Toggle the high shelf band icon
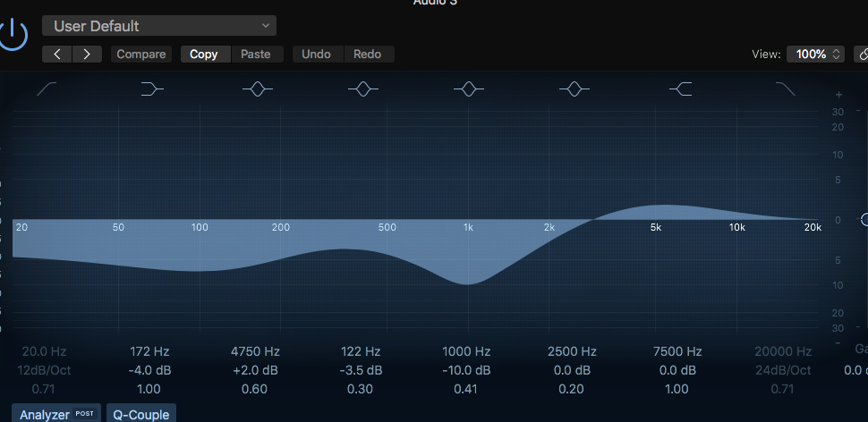The height and width of the screenshot is (422, 868). point(680,89)
